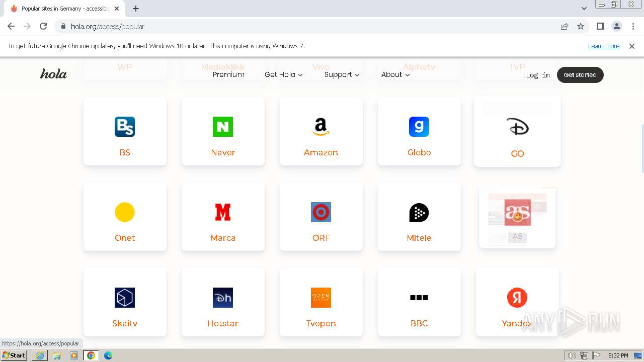Open the Globo blue g icon
The width and height of the screenshot is (644, 362).
click(x=419, y=127)
